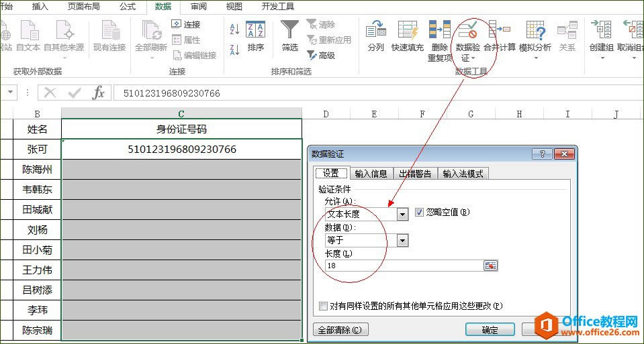
Task: Expand the 允许 dropdown showing 文本长度
Action: click(402, 215)
